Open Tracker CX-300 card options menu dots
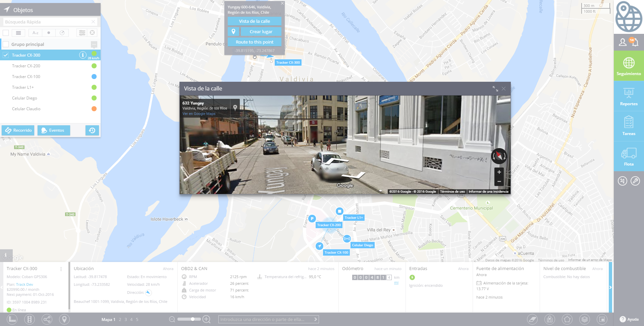This screenshot has width=644, height=326. 61,269
